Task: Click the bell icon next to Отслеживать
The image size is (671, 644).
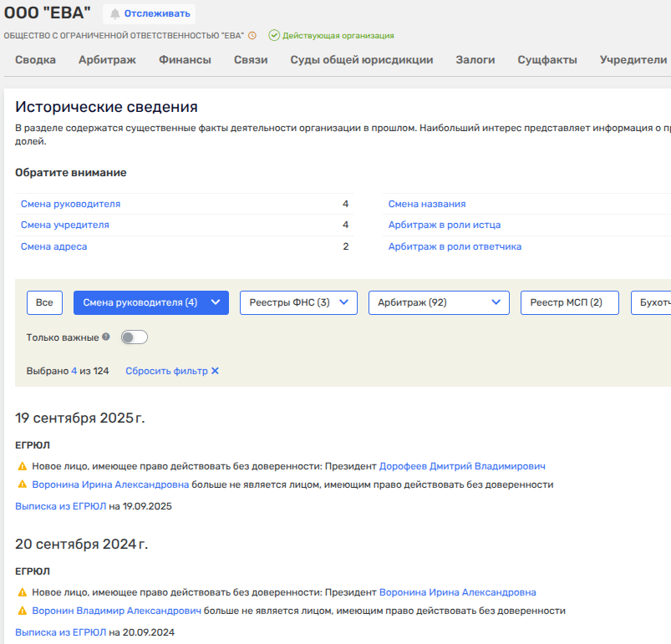Action: [114, 13]
